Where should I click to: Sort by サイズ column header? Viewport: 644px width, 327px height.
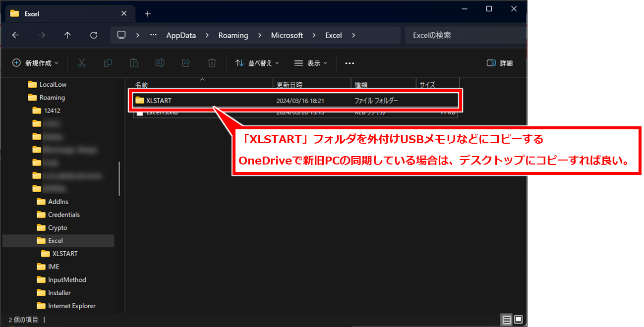coord(438,85)
